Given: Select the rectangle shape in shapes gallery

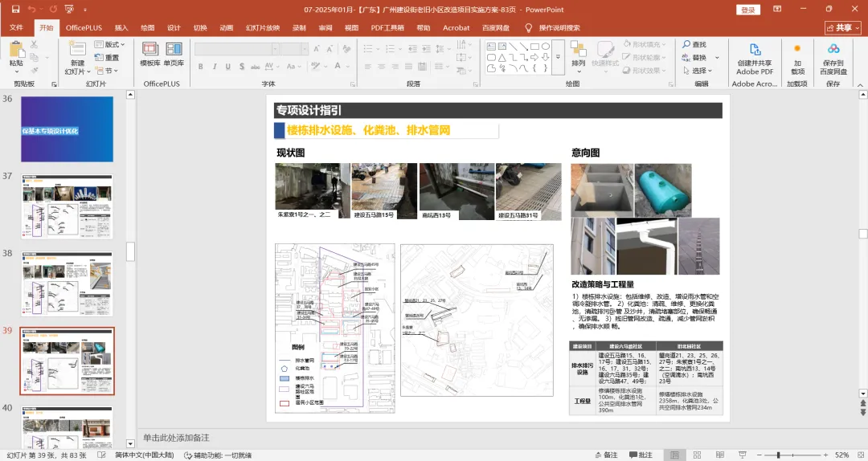Looking at the screenshot, I should [534, 47].
